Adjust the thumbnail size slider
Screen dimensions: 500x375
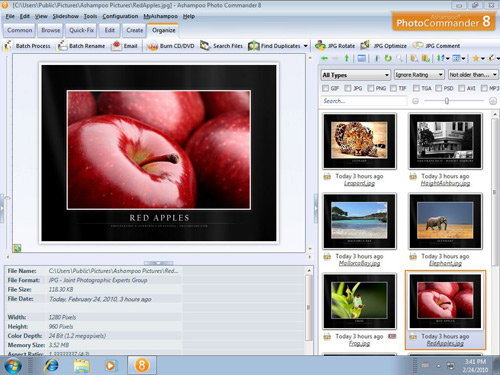447,101
